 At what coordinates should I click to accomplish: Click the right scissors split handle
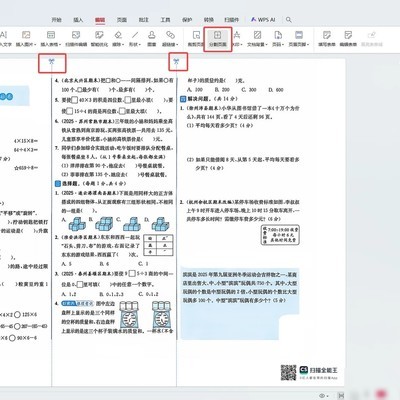pos(176,61)
